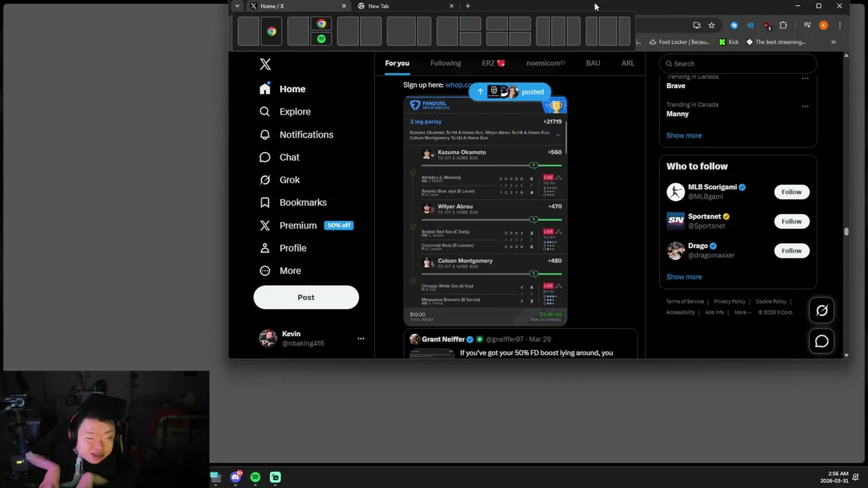
Task: Open account menu dots beside Kevin
Action: (361, 338)
